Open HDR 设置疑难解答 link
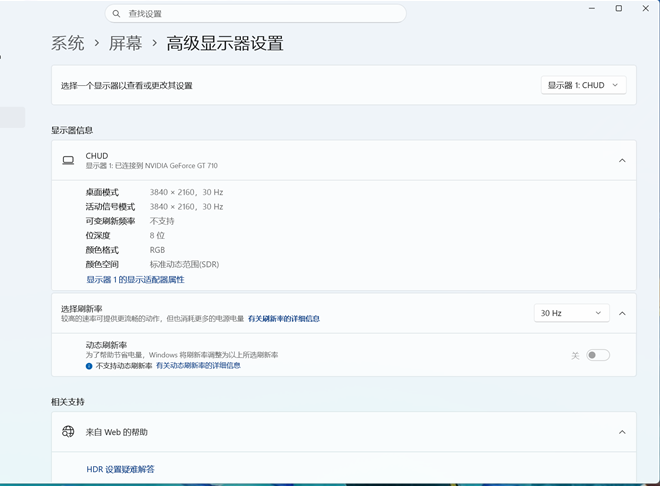 pos(120,469)
